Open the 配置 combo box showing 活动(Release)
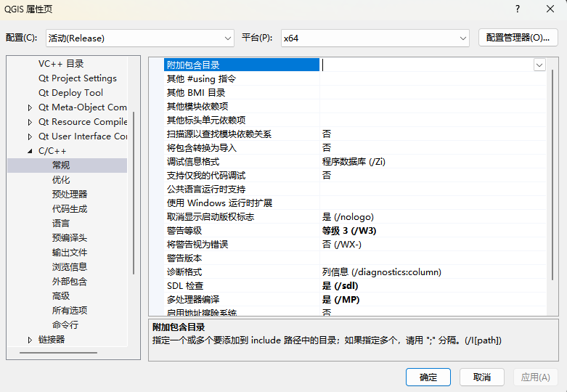This screenshot has height=392, width=567. coord(140,38)
